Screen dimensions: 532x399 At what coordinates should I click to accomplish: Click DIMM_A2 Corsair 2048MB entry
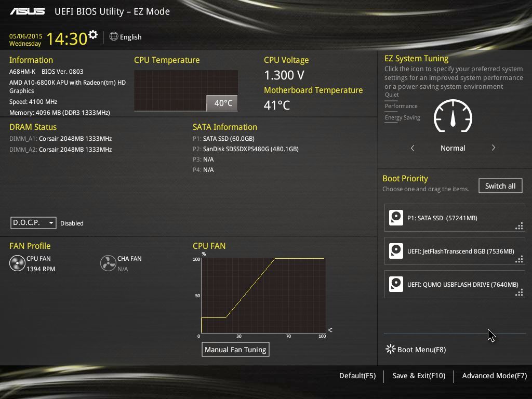pyautogui.click(x=60, y=149)
